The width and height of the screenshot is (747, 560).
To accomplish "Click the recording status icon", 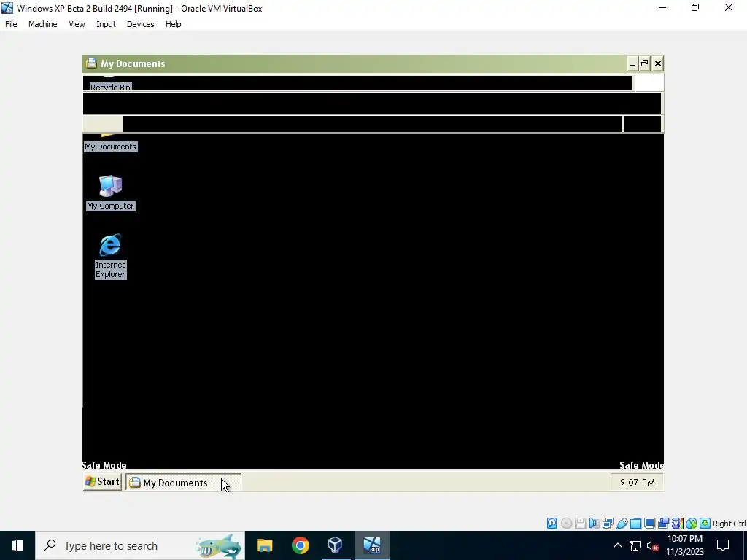I will (663, 524).
